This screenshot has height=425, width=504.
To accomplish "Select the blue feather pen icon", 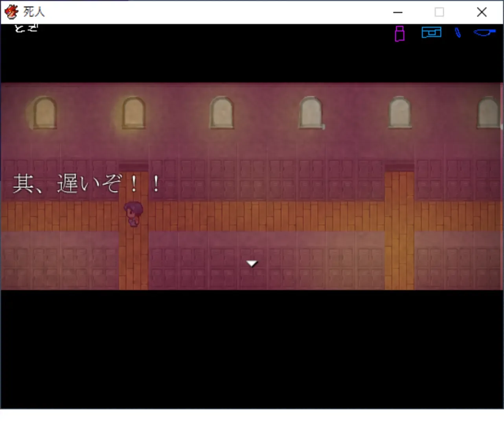I will coord(458,33).
